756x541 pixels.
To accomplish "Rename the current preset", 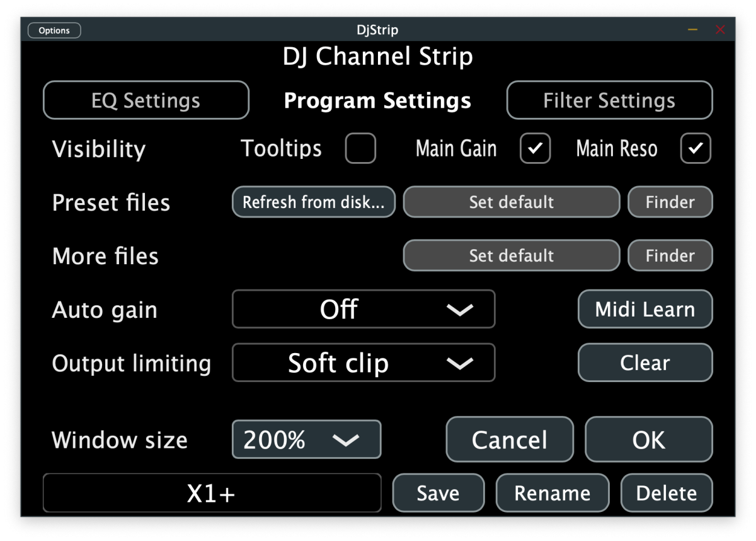I will point(553,493).
